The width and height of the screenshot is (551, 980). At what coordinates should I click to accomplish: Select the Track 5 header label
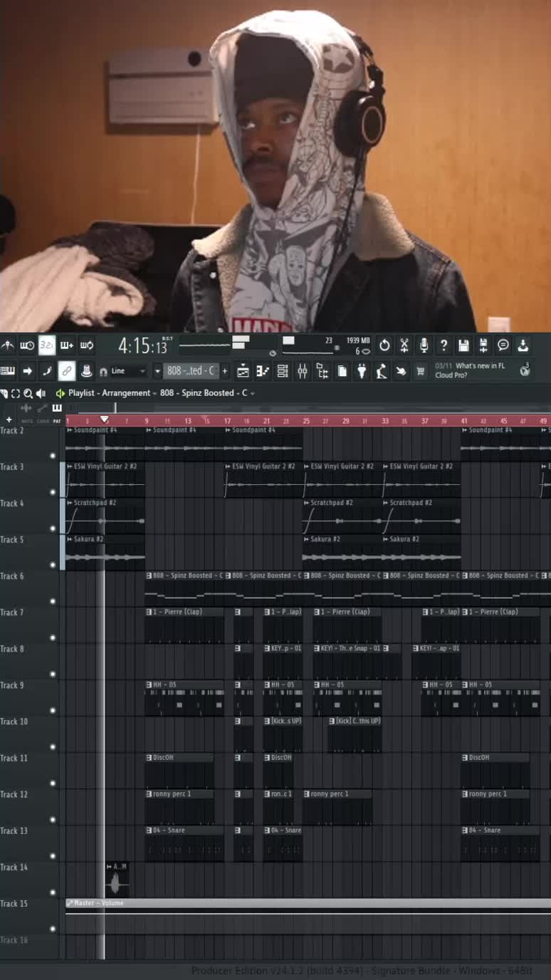tap(12, 540)
